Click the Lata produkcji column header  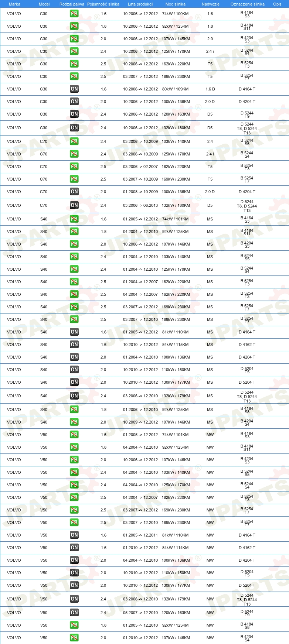[x=140, y=4]
